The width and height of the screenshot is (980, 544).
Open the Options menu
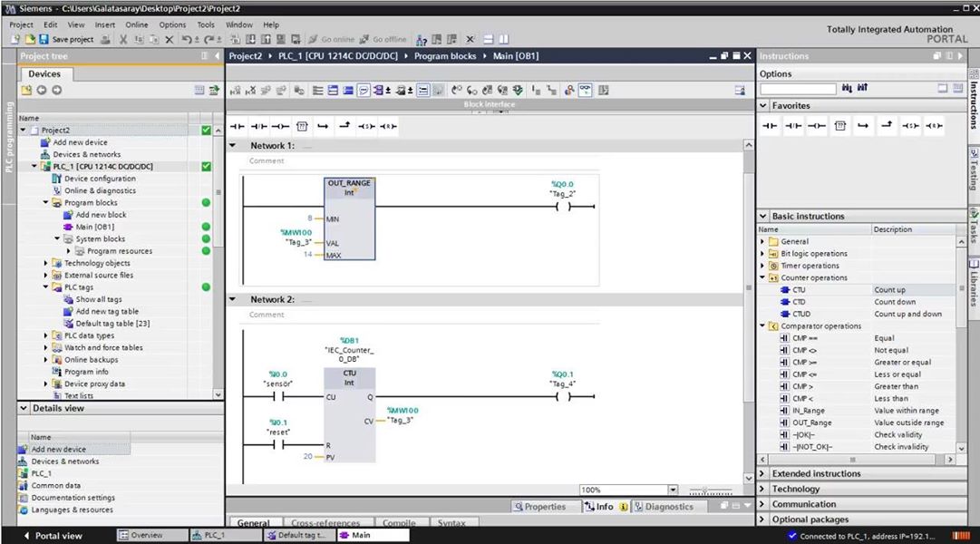pos(172,25)
